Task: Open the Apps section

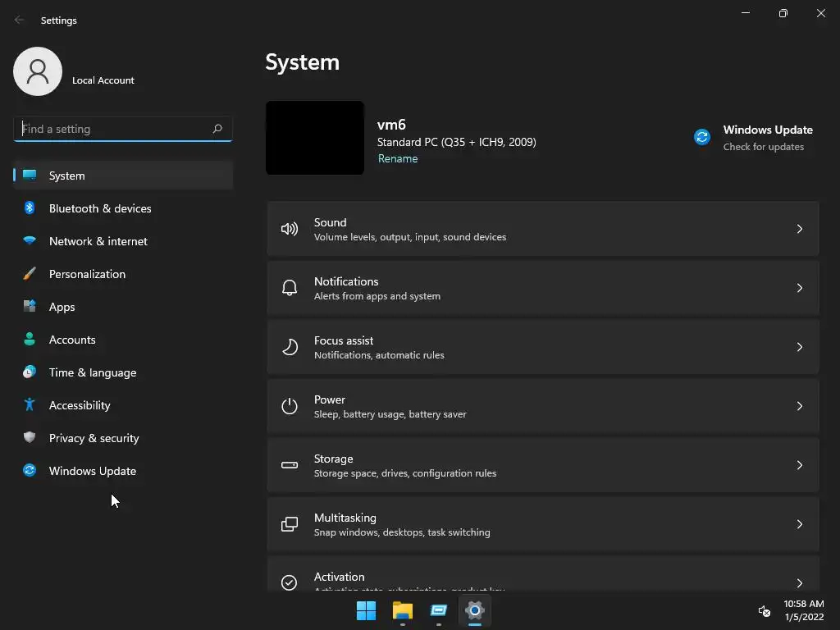Action: point(123,307)
